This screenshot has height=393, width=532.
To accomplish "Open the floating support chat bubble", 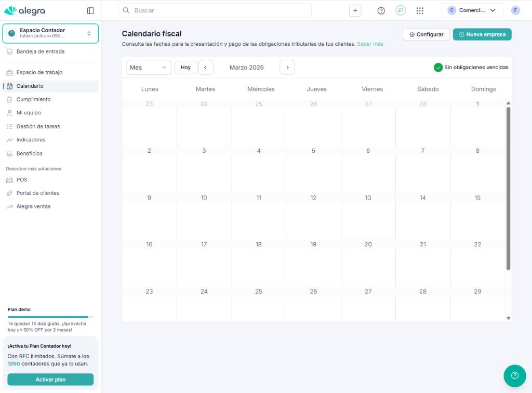I will pyautogui.click(x=514, y=375).
